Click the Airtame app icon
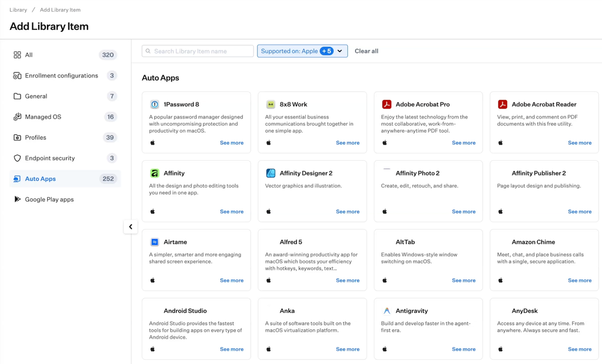The width and height of the screenshot is (602, 364). pos(155,242)
